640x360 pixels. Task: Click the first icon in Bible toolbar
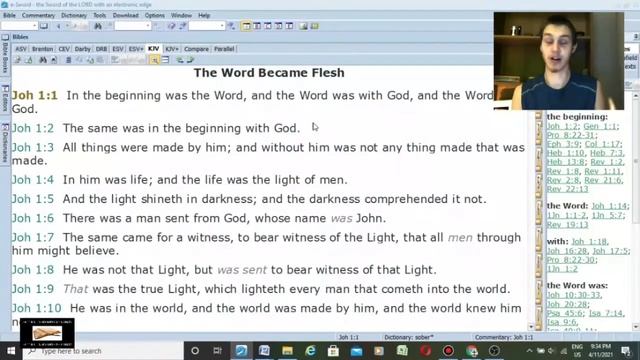pyautogui.click(x=17, y=60)
